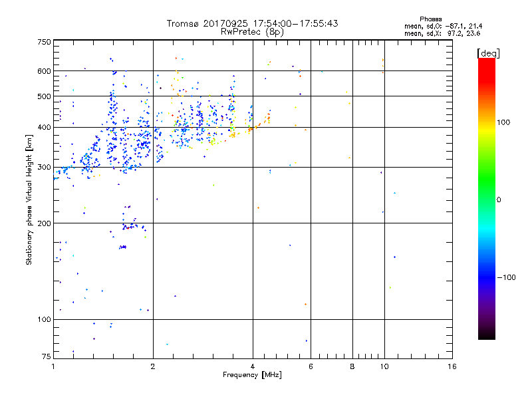The width and height of the screenshot is (532, 399).
Task: Click the y-axis tick label '100'
Action: pos(44,320)
